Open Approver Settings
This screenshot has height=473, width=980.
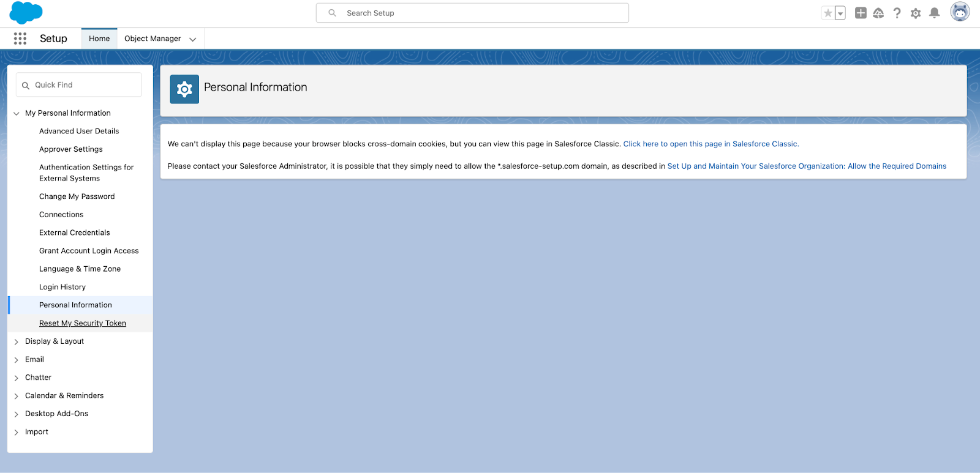(71, 149)
